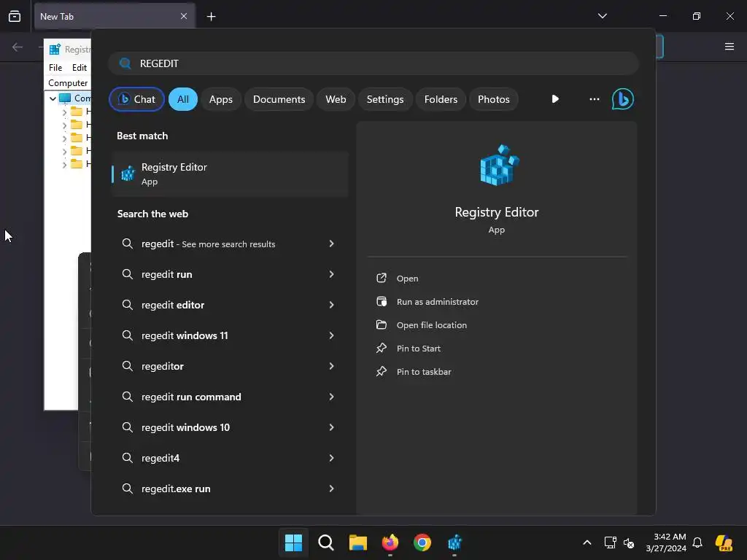This screenshot has width=747, height=560.
Task: Click the browser back arrow
Action: click(x=18, y=47)
